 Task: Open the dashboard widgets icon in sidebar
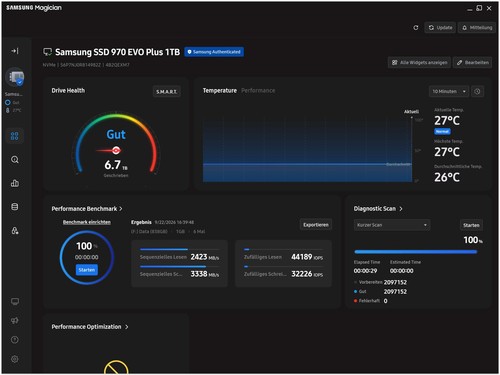(15, 136)
